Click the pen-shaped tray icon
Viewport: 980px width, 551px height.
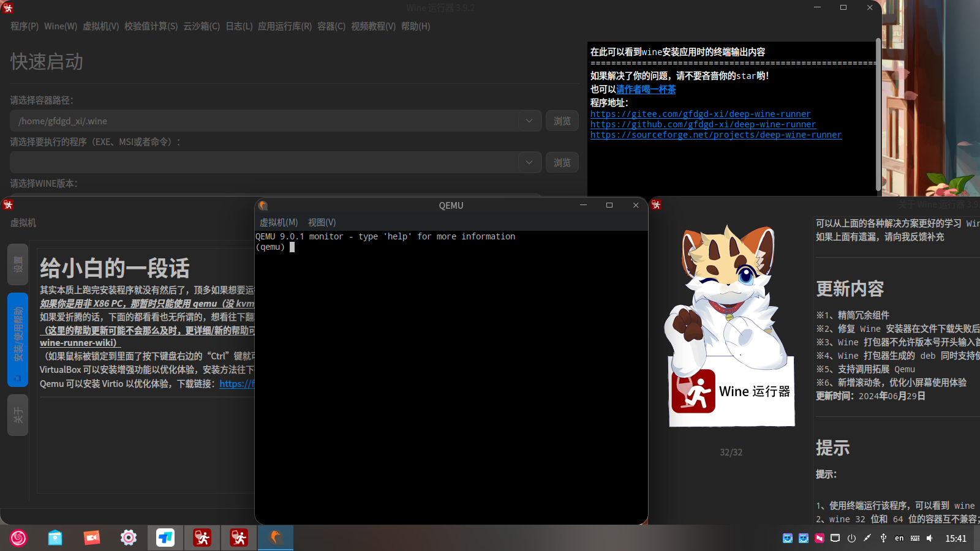coord(867,538)
